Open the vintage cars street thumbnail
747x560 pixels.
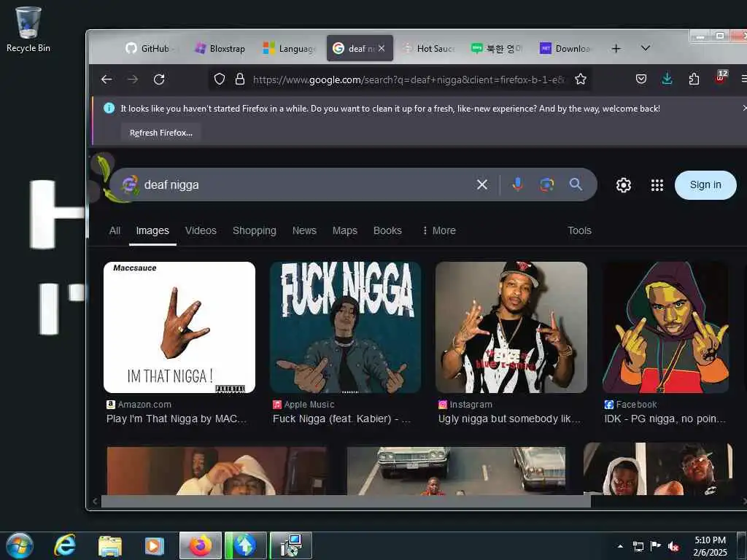[x=457, y=470]
